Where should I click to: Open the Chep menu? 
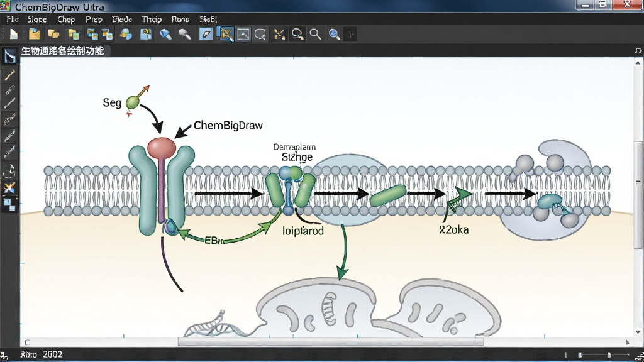66,19
